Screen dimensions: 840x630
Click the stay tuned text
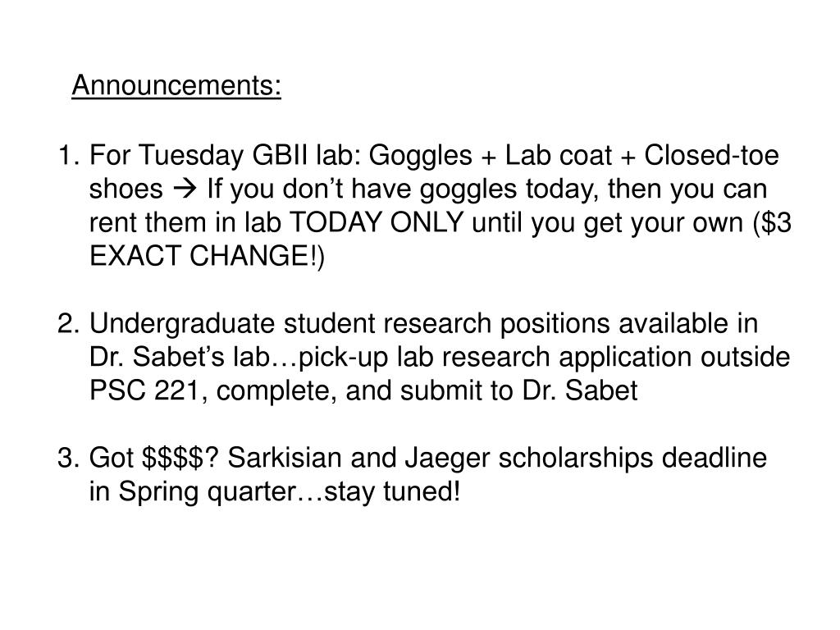click(x=391, y=492)
